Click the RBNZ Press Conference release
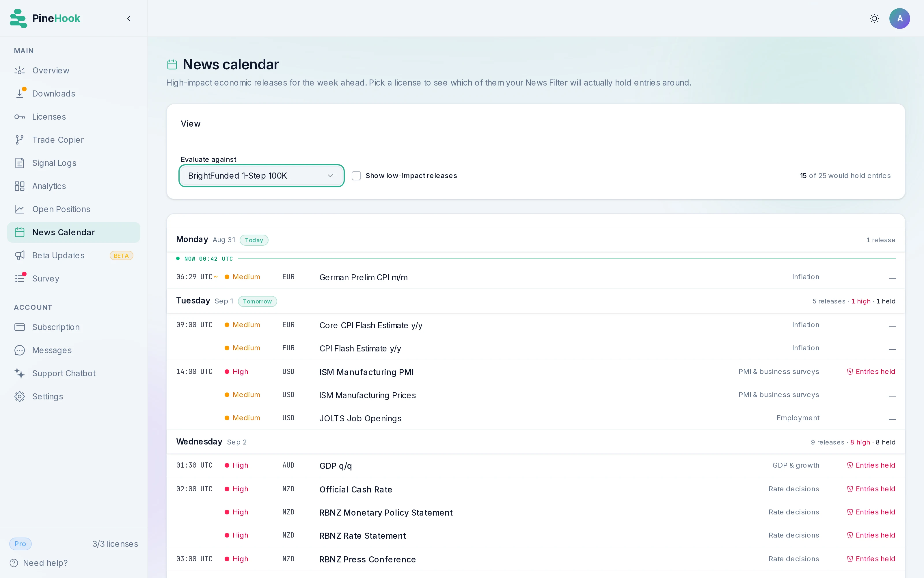Image resolution: width=924 pixels, height=578 pixels. pos(535,559)
